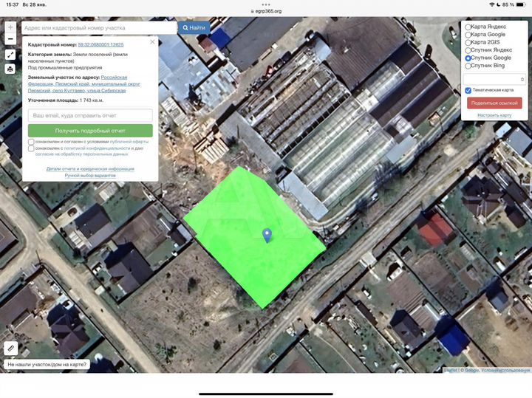The image size is (532, 398).
Task: Click the Поделиться ссылкой button
Action: coord(494,103)
